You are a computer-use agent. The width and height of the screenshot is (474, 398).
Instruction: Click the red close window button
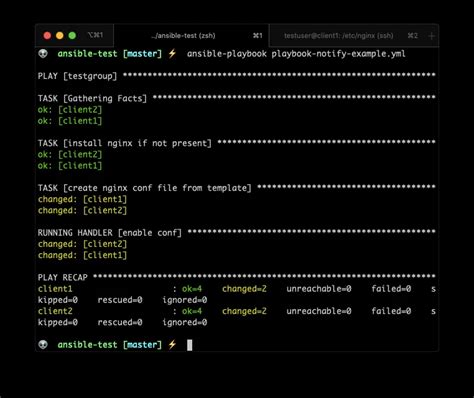pos(47,35)
